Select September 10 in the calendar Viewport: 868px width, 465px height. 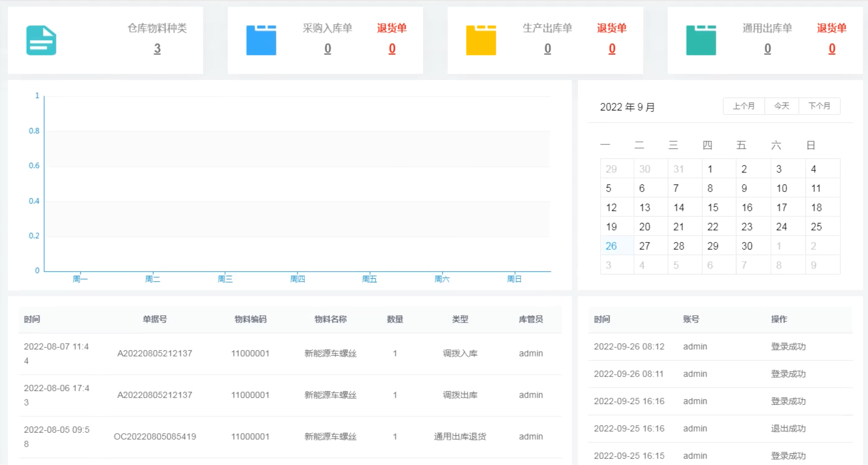coord(788,188)
